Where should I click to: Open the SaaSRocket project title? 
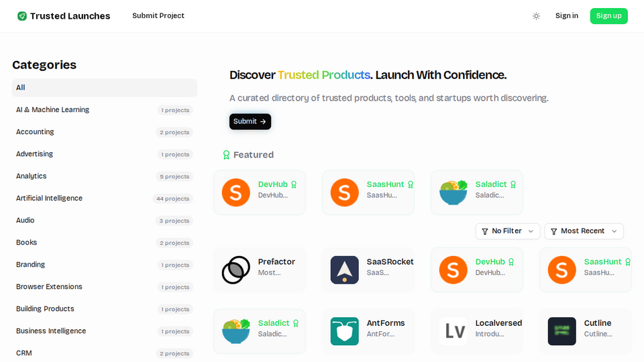click(x=390, y=262)
